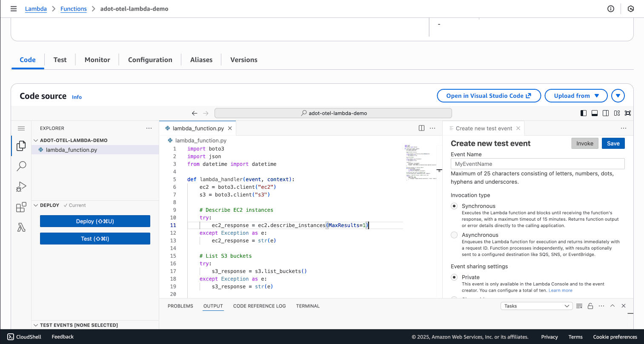644x344 pixels.
Task: Open the Run and Debug view
Action: (21, 186)
